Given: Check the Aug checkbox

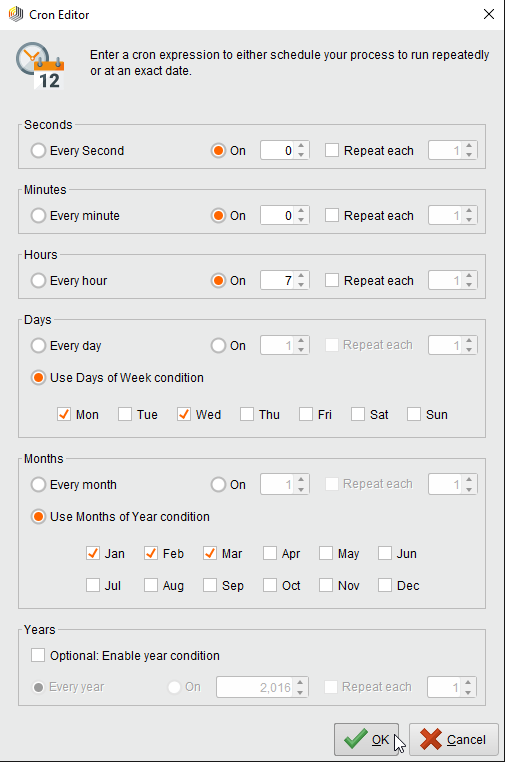Looking at the screenshot, I should (x=151, y=585).
